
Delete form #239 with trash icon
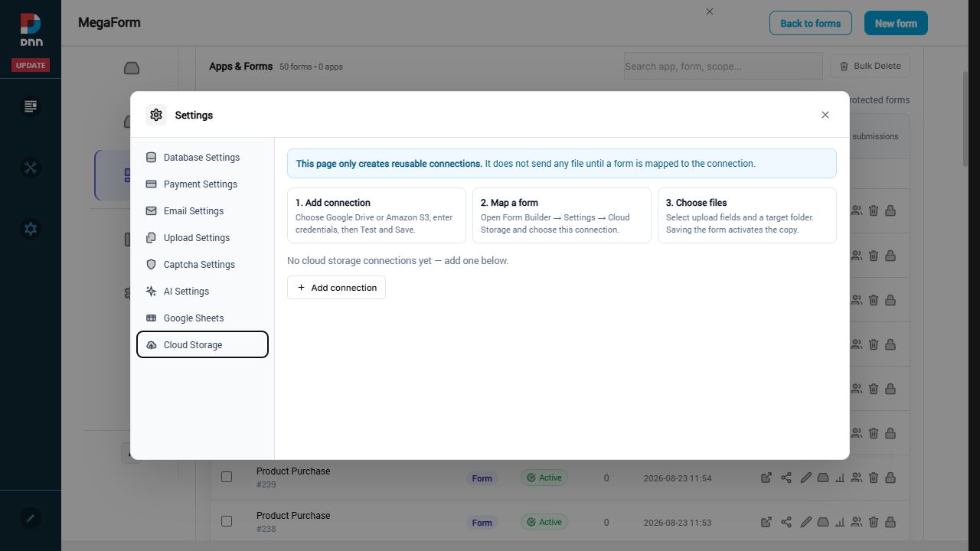click(874, 478)
